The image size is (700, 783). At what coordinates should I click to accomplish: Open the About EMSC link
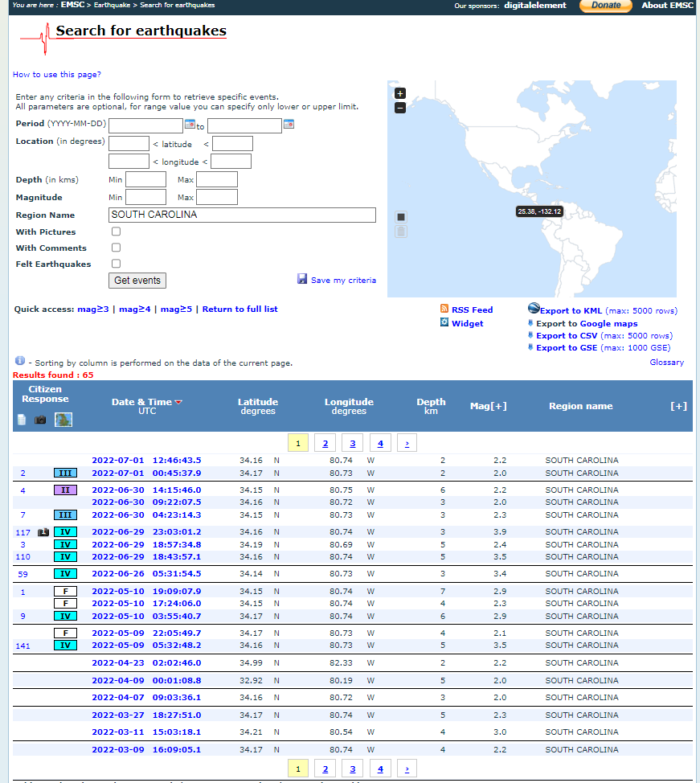(x=668, y=5)
